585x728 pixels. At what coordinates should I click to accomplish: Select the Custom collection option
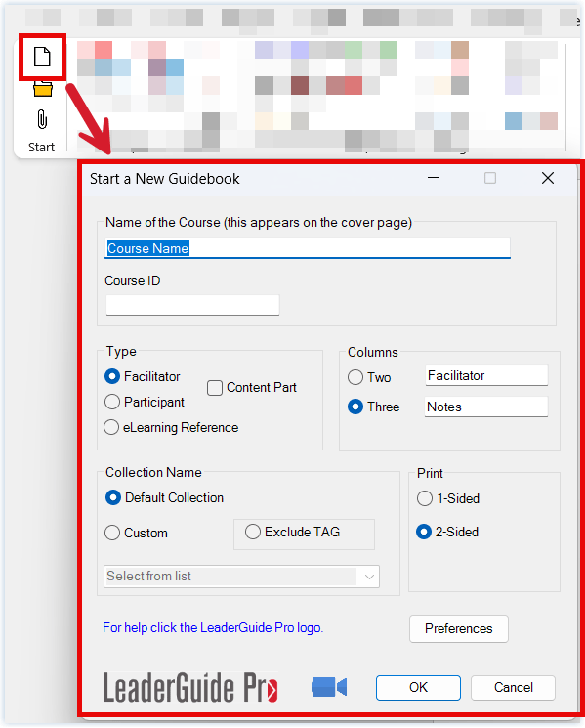(x=112, y=533)
